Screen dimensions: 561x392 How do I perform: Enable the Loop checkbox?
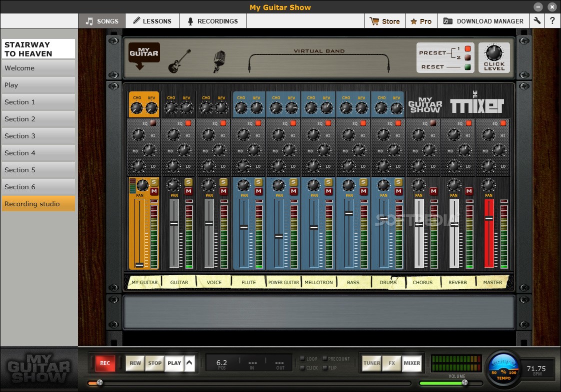coord(302,359)
